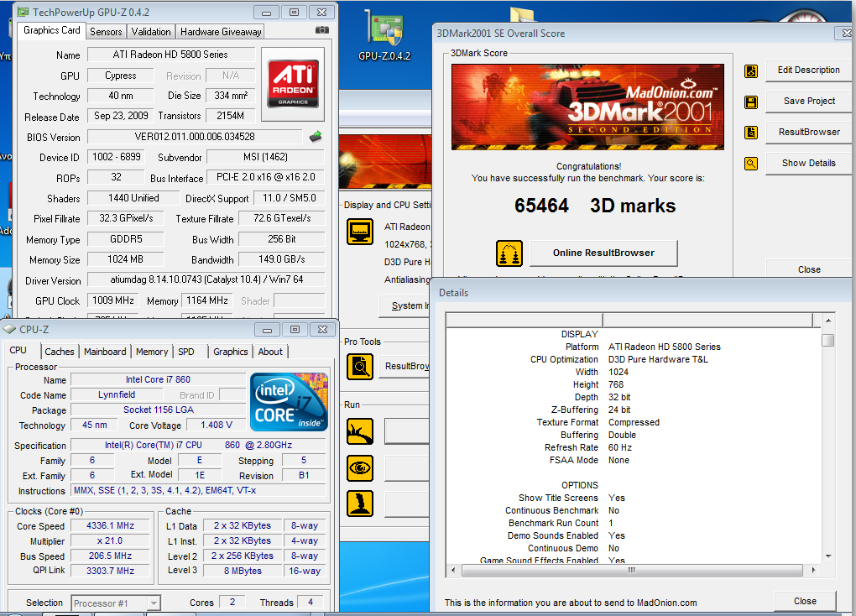The width and height of the screenshot is (856, 616).
Task: Click the Driver Version field in GPU-Z
Action: 206,279
